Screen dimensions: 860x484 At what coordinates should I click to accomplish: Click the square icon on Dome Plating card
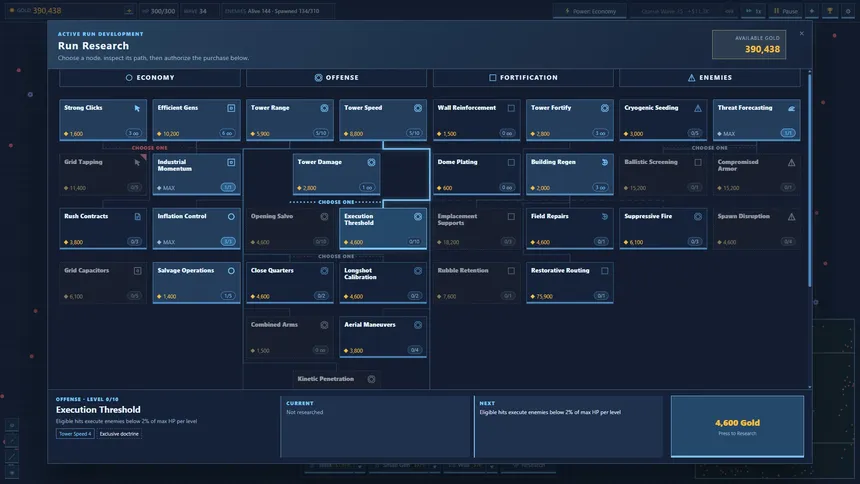(x=511, y=162)
